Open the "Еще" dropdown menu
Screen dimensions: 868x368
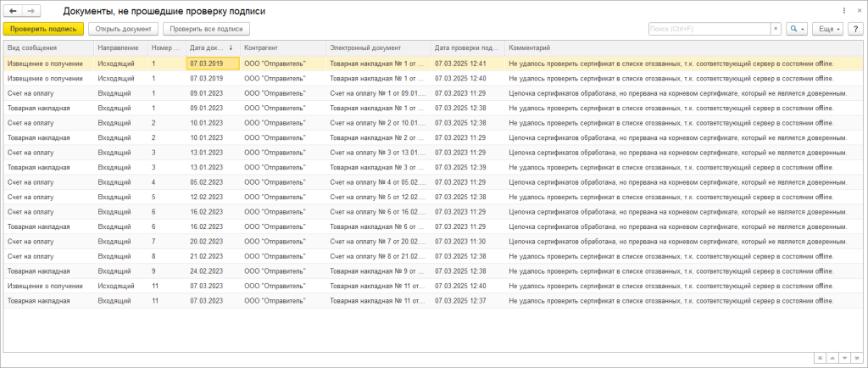tap(826, 29)
